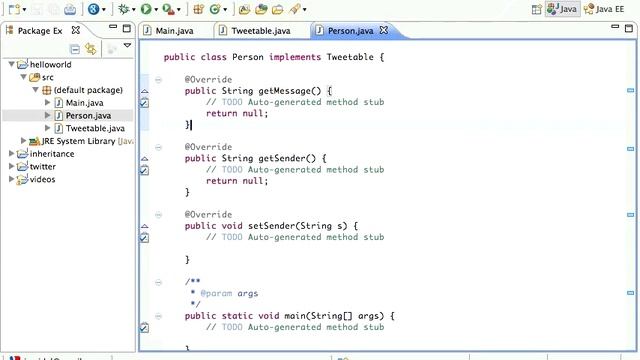Click the Debug bug icon
640x360 pixels.
click(123, 9)
